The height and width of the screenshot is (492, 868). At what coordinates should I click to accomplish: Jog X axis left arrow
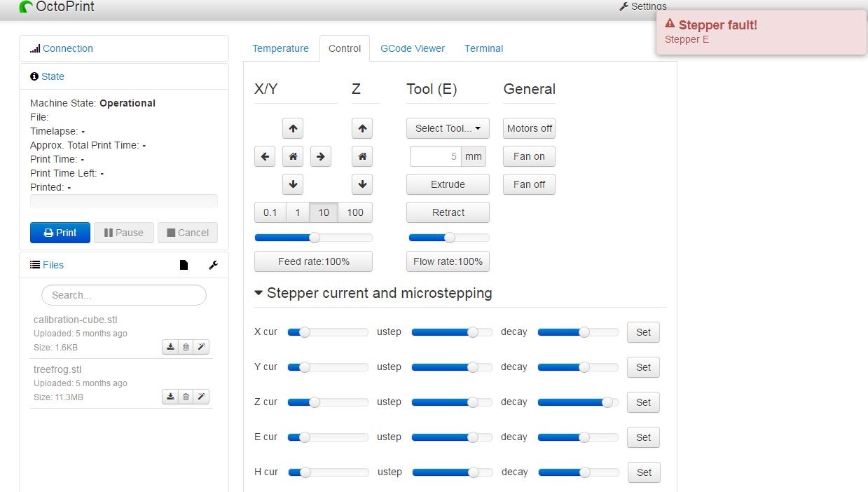click(x=265, y=156)
